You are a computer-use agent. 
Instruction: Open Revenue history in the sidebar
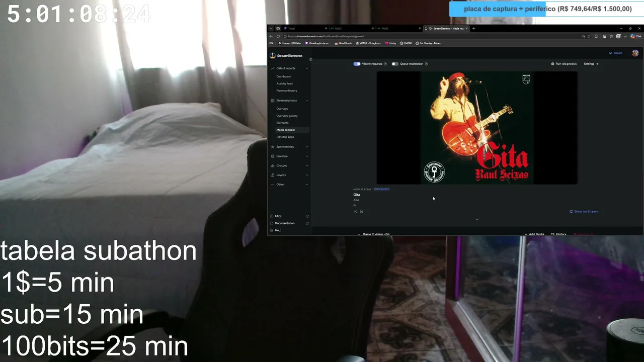click(x=287, y=90)
